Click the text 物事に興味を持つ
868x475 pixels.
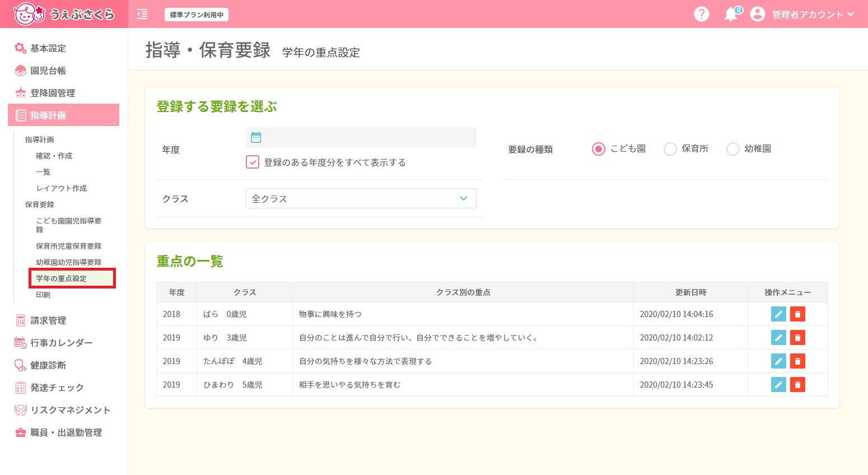(x=330, y=314)
